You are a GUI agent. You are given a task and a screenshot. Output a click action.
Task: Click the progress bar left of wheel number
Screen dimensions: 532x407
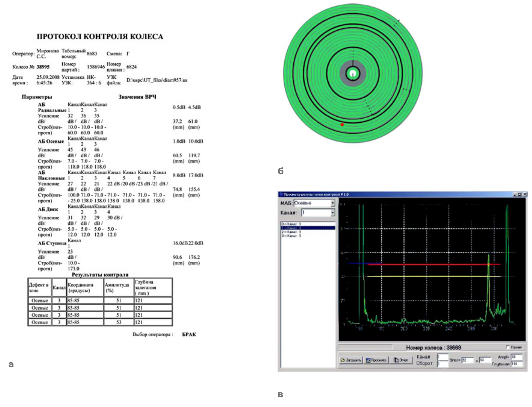click(x=365, y=347)
